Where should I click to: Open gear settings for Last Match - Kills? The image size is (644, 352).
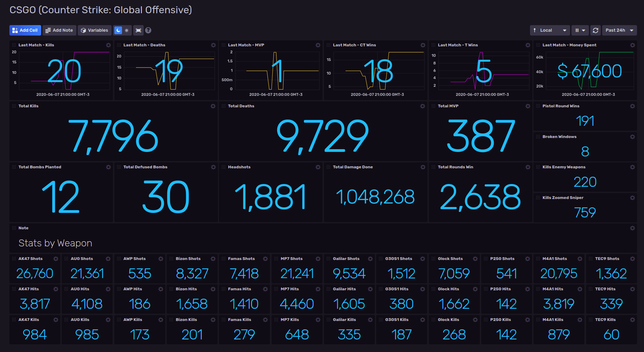point(108,45)
